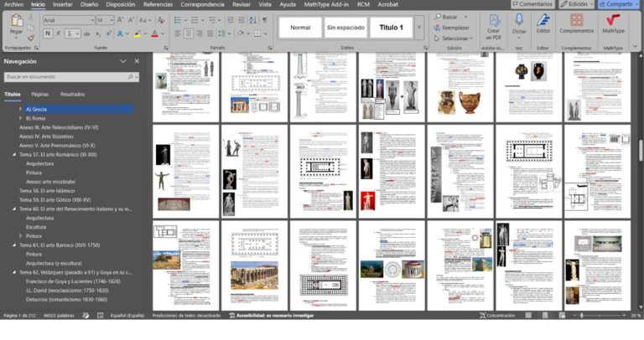Clear all formatting with the eraser A icon
Image resolution: width=644 pixels, height=340 pixels.
click(x=161, y=20)
